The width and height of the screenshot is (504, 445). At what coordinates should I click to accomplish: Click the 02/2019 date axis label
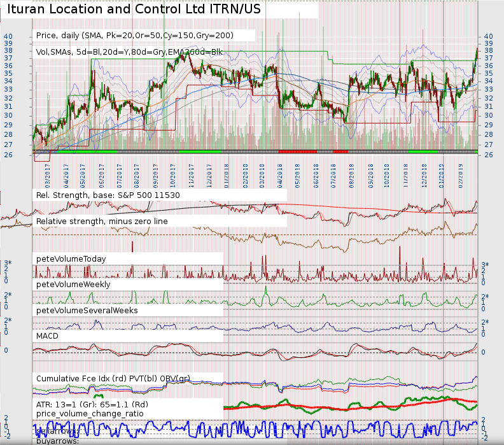[x=460, y=176]
